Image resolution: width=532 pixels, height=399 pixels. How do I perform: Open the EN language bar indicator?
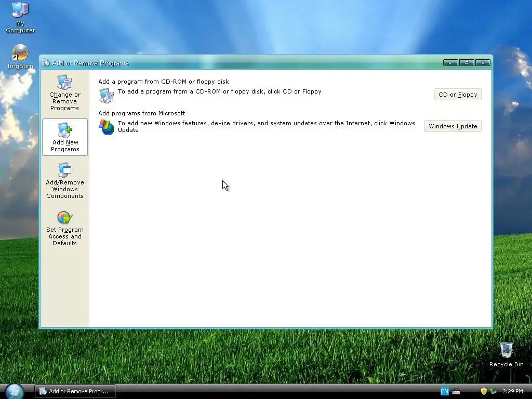click(x=444, y=391)
